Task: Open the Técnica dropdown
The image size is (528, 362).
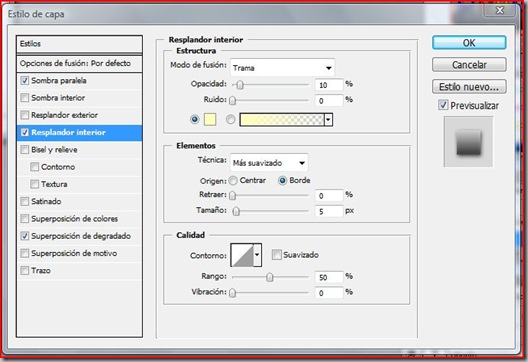Action: (269, 163)
